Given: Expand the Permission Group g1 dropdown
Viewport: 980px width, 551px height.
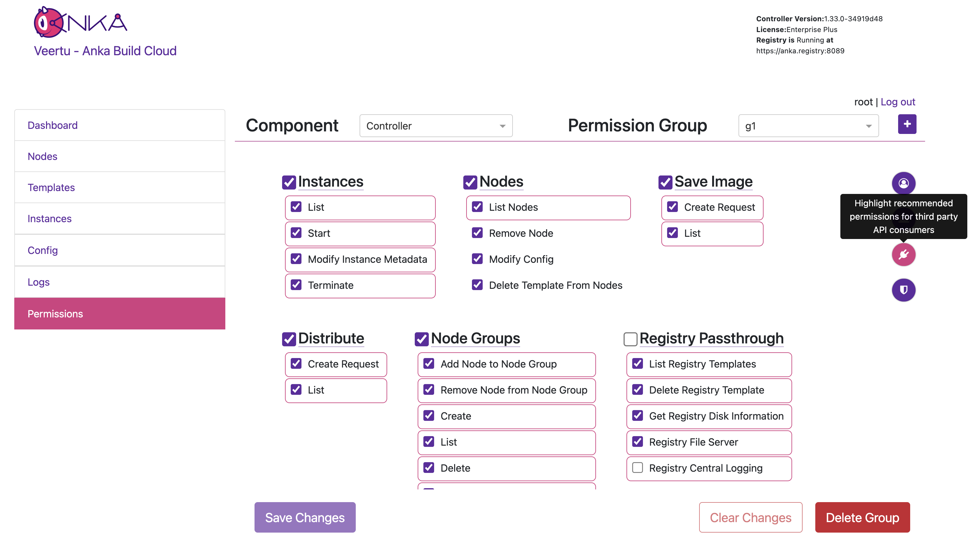Looking at the screenshot, I should 808,126.
